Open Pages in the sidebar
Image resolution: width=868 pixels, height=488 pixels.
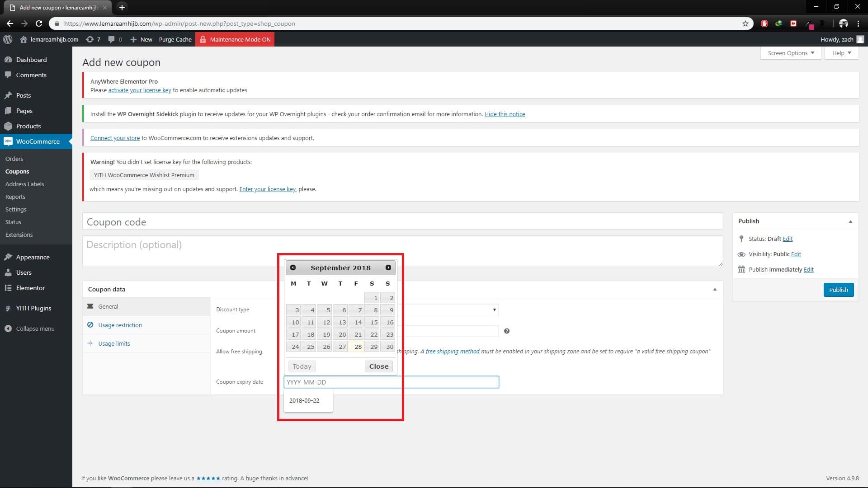tap(36, 111)
